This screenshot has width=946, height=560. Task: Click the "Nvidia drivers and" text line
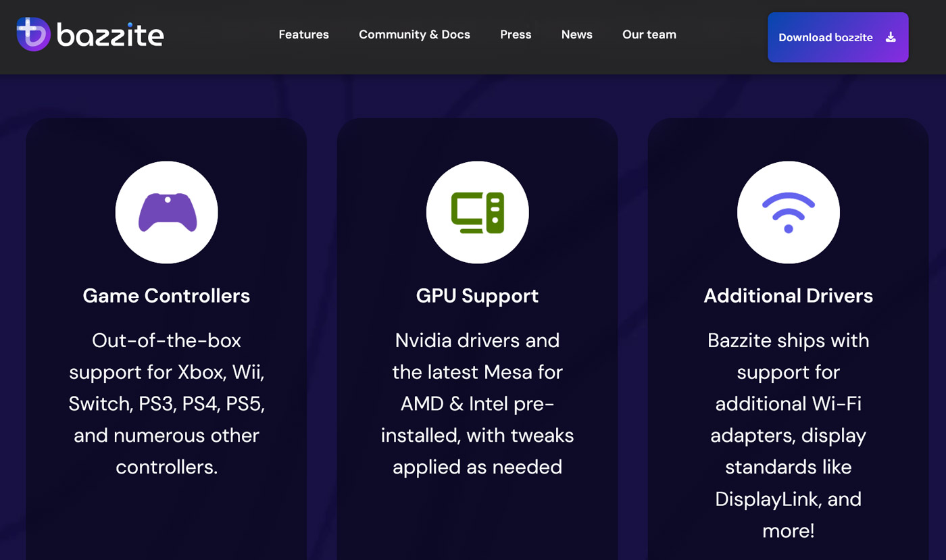477,340
